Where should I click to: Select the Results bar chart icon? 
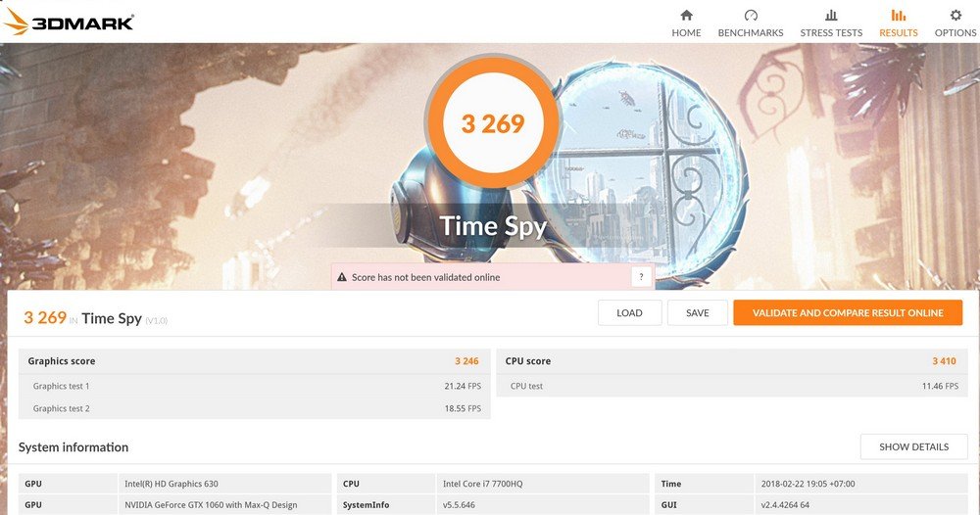point(898,15)
